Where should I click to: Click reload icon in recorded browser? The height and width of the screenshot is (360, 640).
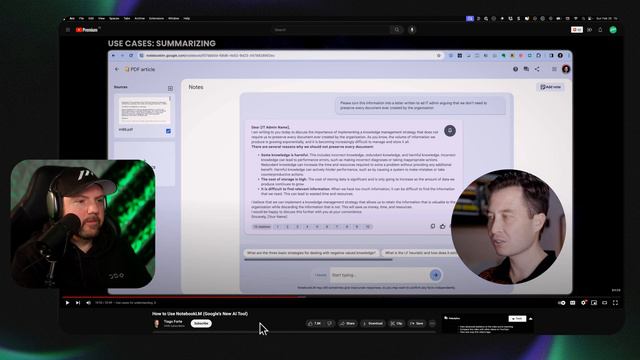pyautogui.click(x=131, y=56)
